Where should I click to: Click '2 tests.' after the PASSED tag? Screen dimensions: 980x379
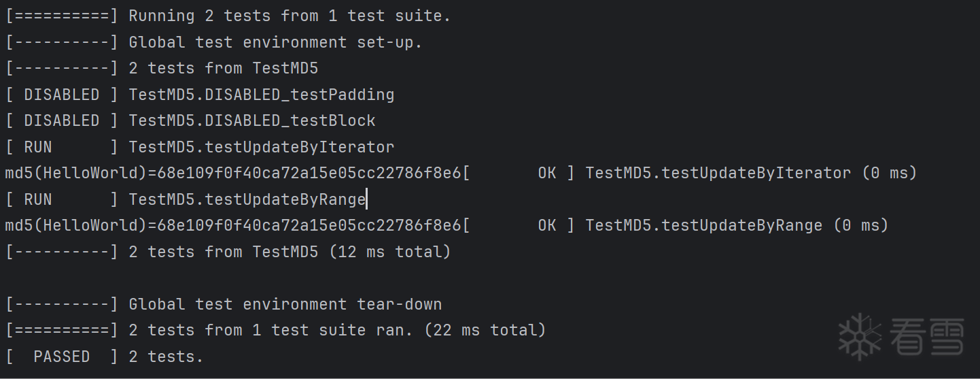(x=166, y=357)
